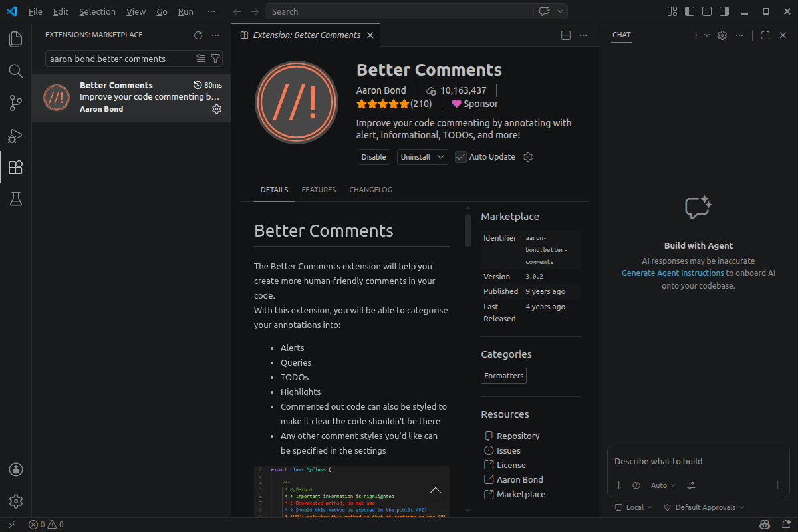Refresh the extensions marketplace list

point(198,35)
